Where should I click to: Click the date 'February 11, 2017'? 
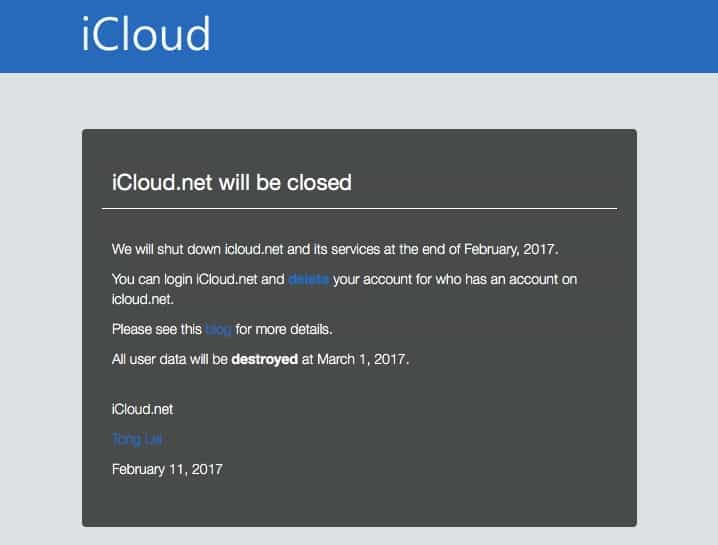tap(167, 468)
